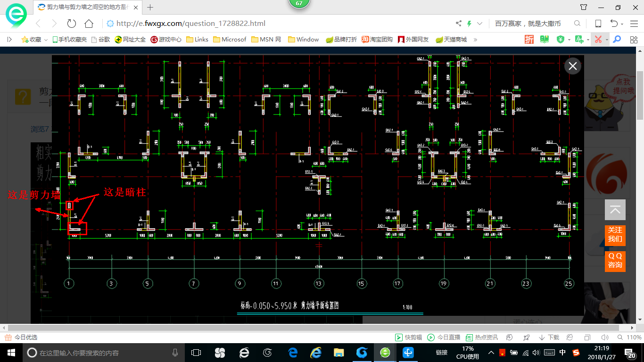Viewport: 644px width, 362px height.
Task: Click the vertical page scrollbar thumb
Action: pos(640,95)
